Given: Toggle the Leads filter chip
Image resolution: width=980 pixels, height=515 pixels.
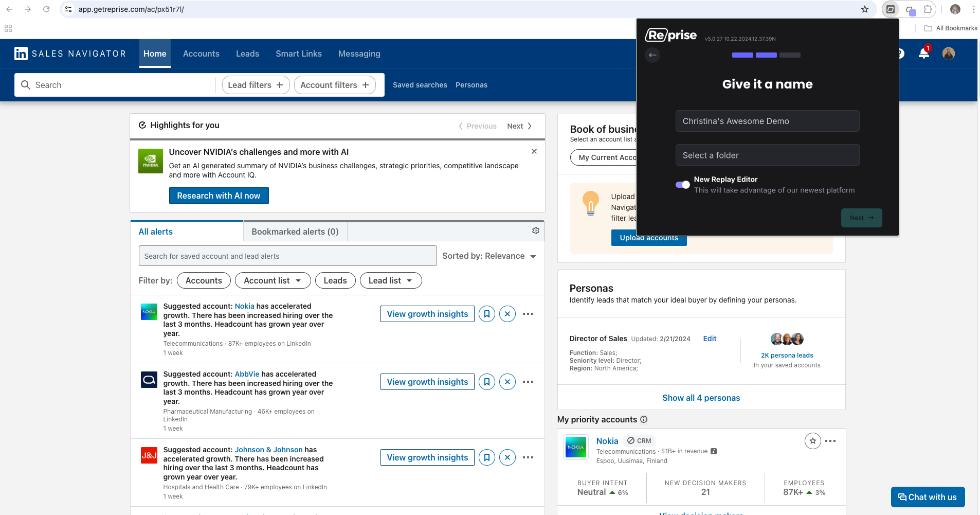Looking at the screenshot, I should point(335,280).
